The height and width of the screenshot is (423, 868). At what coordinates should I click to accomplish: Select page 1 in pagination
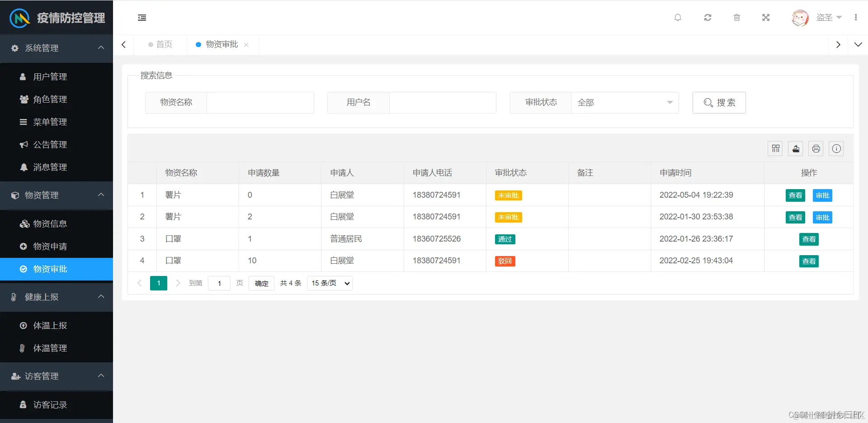coord(159,283)
